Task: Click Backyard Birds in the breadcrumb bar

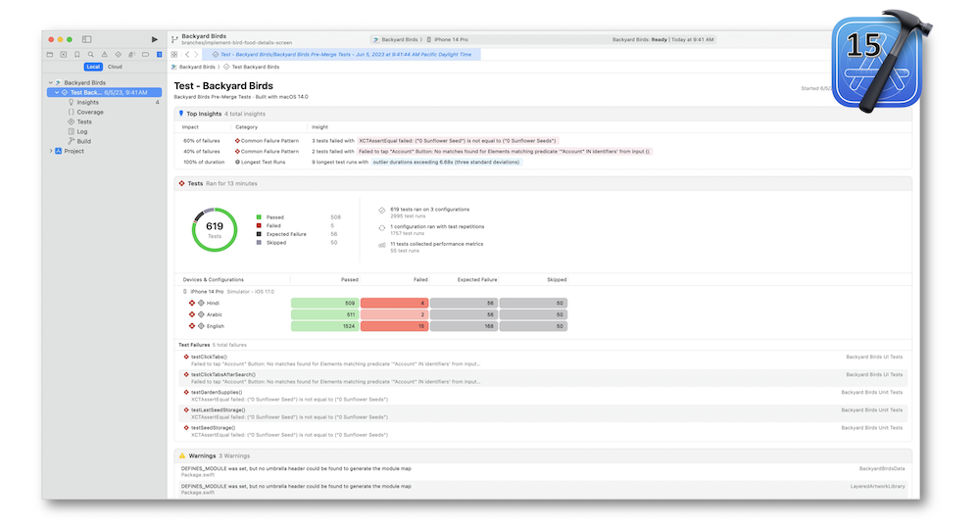Action: pyautogui.click(x=193, y=67)
